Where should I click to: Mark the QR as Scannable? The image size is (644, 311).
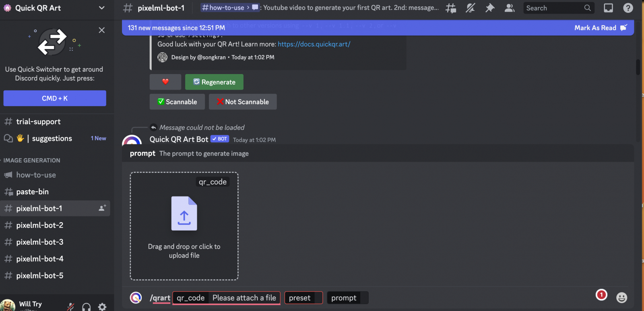tap(177, 102)
